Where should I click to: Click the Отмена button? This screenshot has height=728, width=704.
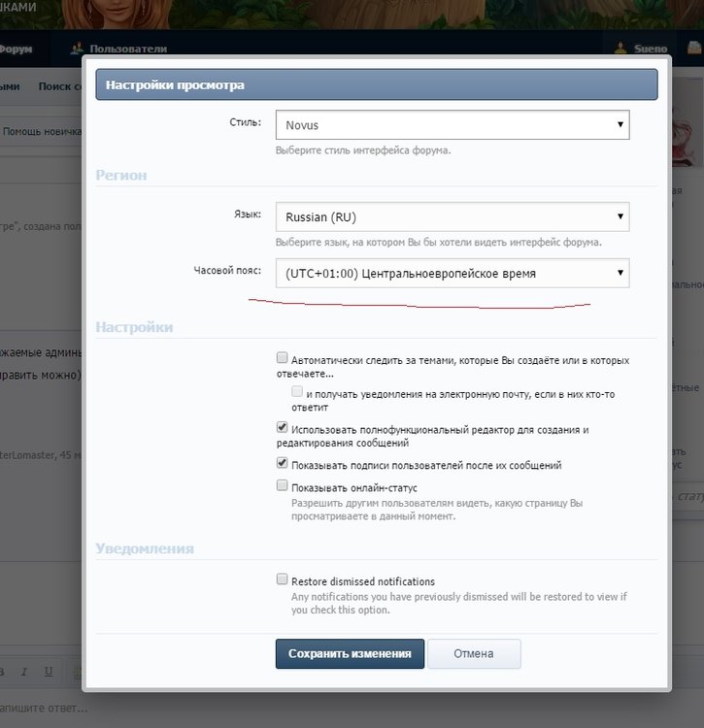[x=474, y=653]
